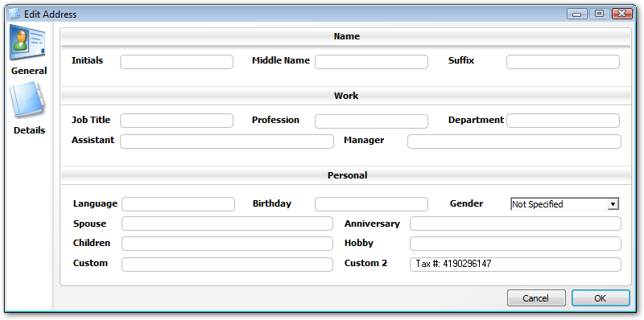Click the Initials input field
The image size is (644, 320).
[176, 62]
